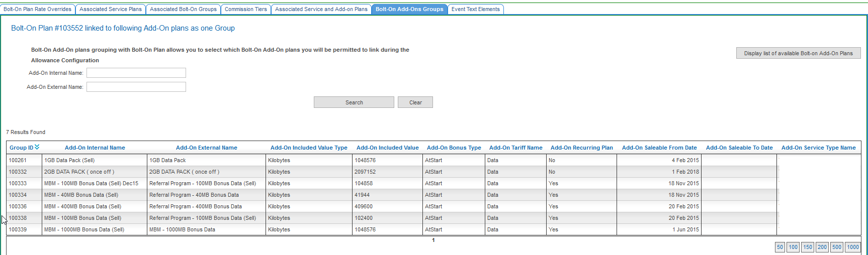Sort by Add-On Internal Name column
This screenshot has width=868, height=255.
pos(95,148)
